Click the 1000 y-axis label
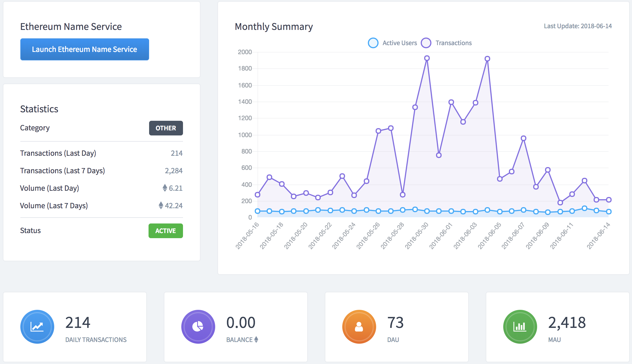The width and height of the screenshot is (632, 364). click(245, 135)
